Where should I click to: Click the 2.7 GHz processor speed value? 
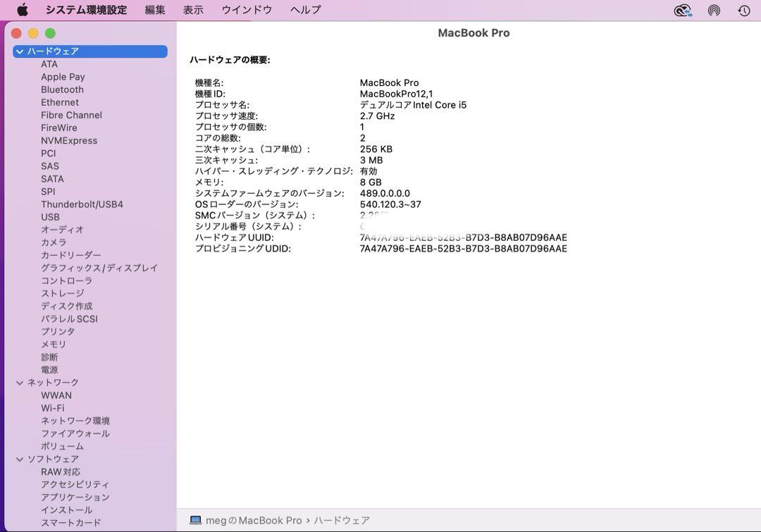[377, 116]
